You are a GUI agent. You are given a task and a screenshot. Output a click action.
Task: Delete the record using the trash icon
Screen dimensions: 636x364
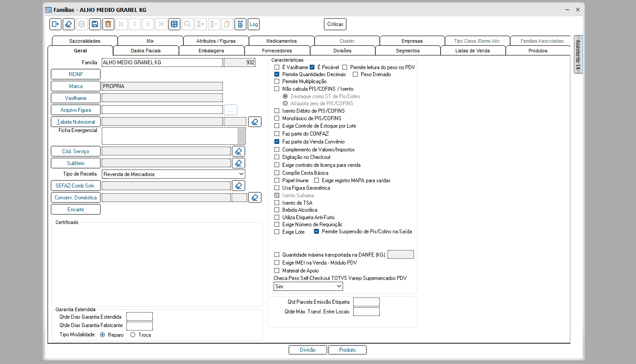[108, 24]
